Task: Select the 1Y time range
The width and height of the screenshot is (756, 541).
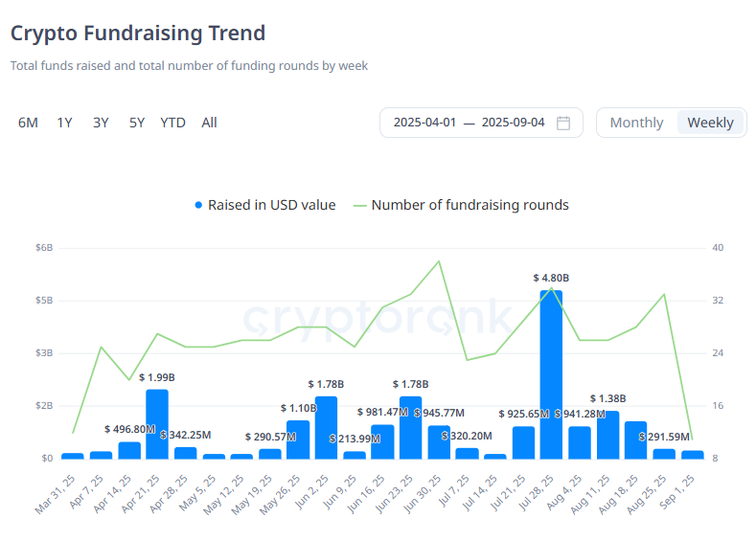Action: pos(64,123)
